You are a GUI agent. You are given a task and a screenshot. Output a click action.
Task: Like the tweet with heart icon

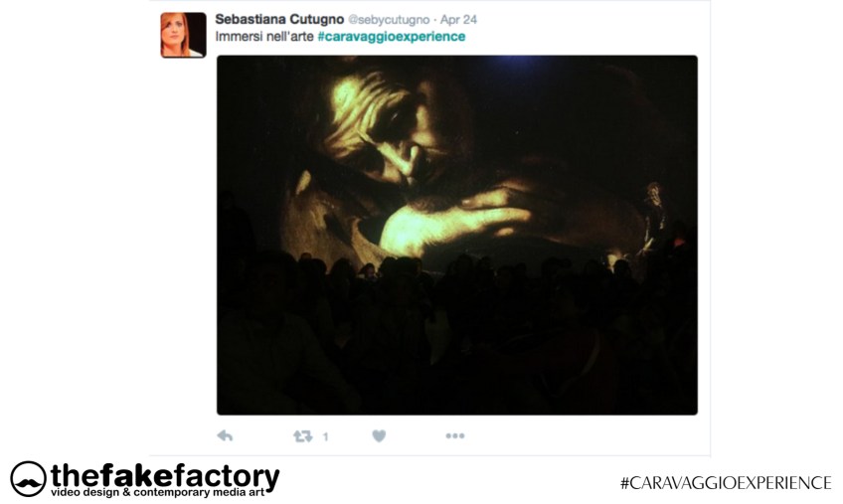tap(379, 436)
